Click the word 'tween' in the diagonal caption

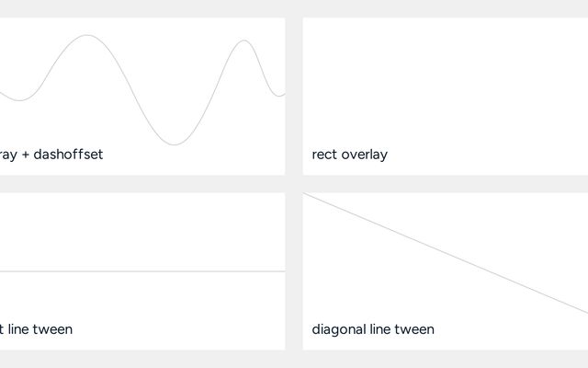(414, 329)
